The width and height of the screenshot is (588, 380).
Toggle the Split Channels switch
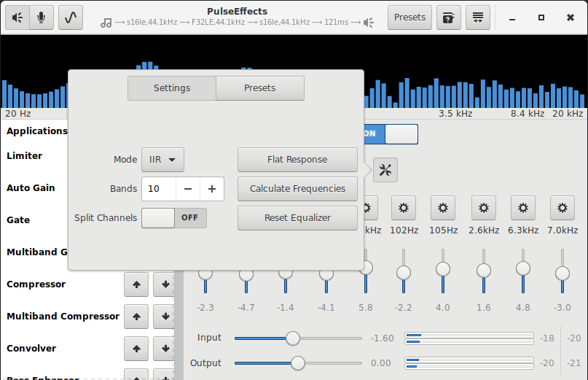click(x=174, y=218)
